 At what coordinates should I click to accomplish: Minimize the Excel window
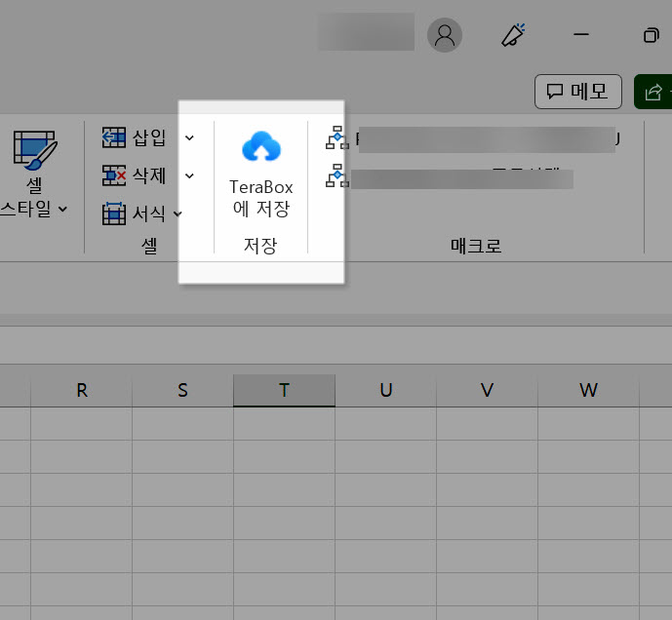(x=581, y=34)
